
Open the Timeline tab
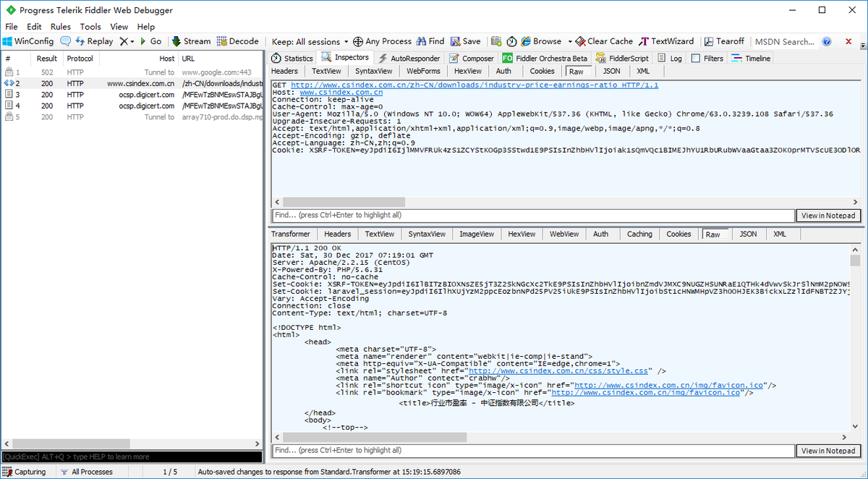(x=751, y=58)
